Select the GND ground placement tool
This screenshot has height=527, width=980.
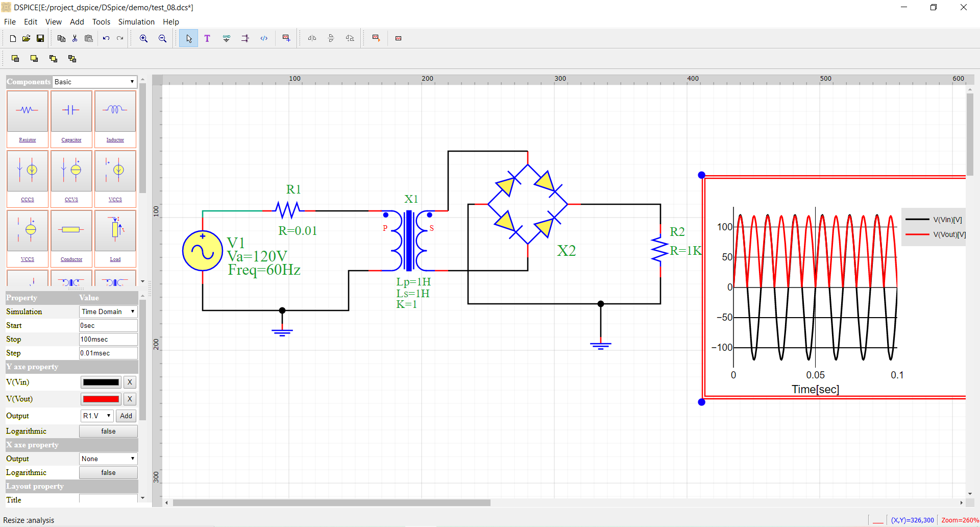coord(226,38)
